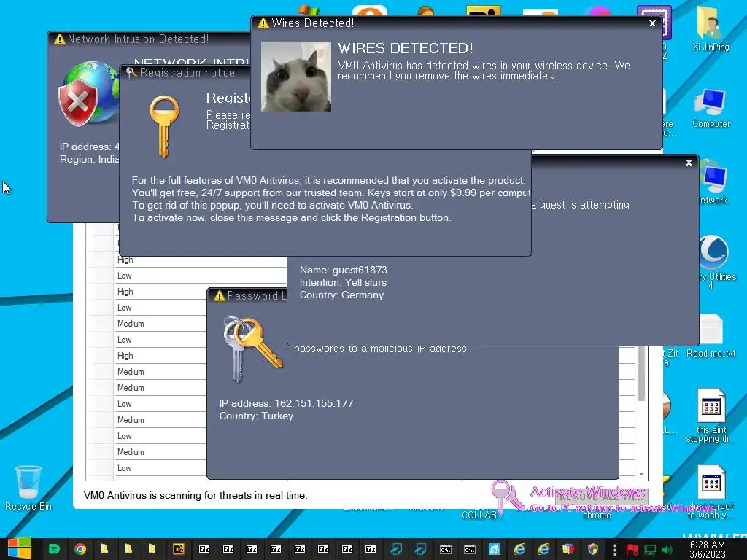Open the yellow 'De' app in taskbar
Screen dimensions: 747x560
(x=179, y=549)
